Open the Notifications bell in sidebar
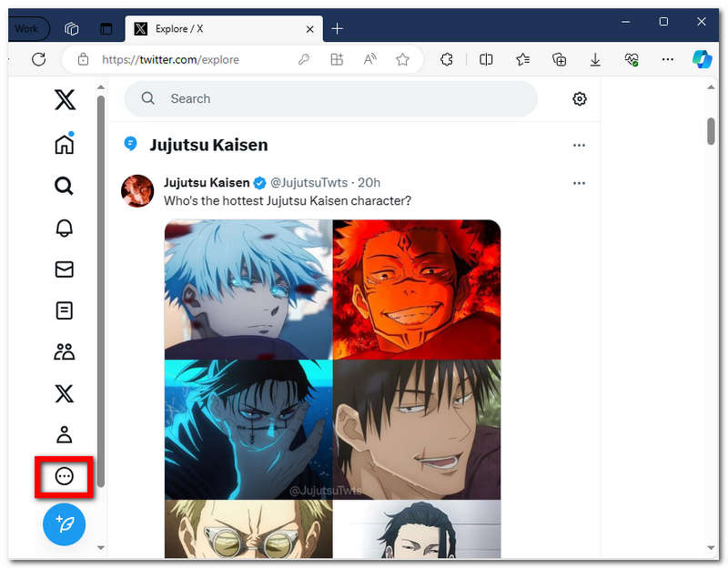Viewport: 728px width, 569px height. (64, 228)
